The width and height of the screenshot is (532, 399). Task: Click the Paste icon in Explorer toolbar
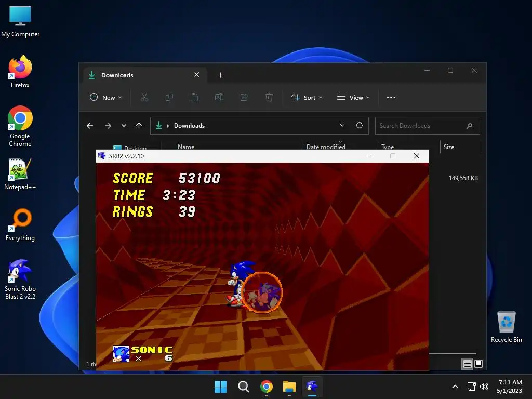194,97
